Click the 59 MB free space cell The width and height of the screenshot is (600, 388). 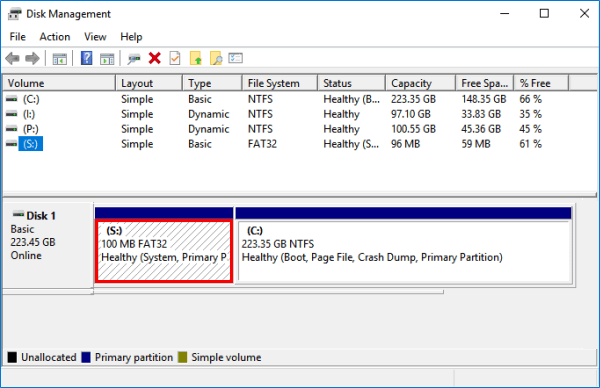[476, 144]
